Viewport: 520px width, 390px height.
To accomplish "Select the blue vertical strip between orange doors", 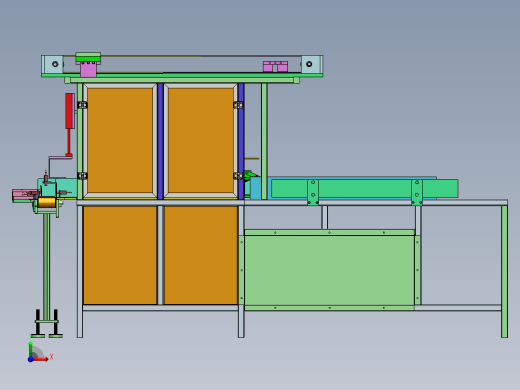I will click(160, 141).
